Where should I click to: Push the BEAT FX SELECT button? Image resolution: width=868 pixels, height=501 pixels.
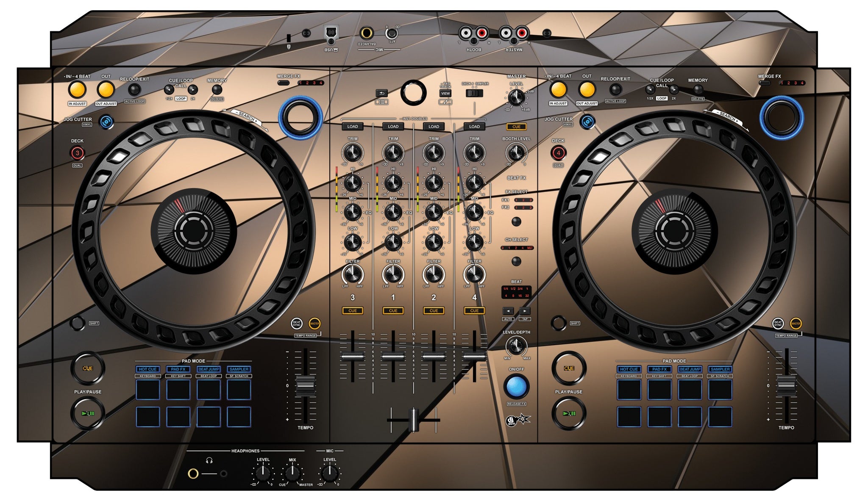(516, 221)
